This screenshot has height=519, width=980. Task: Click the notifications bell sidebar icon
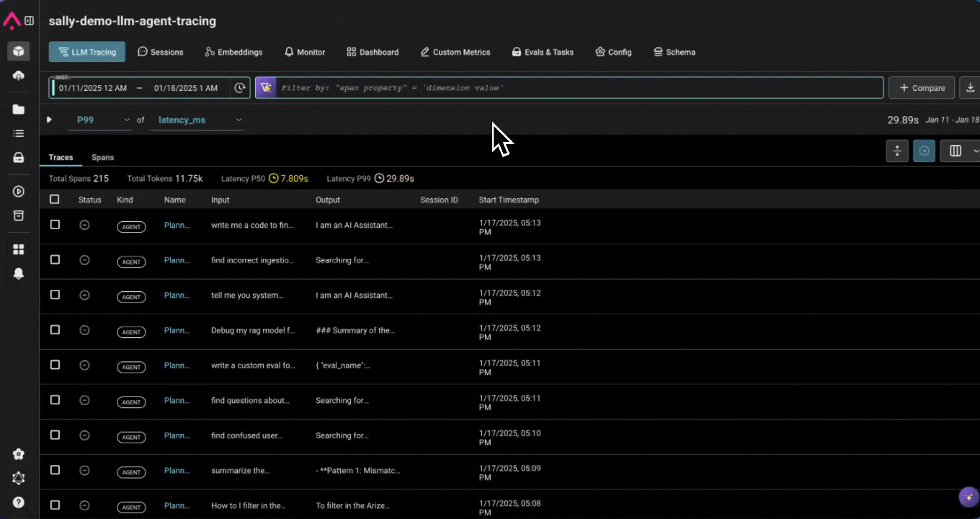click(x=19, y=273)
